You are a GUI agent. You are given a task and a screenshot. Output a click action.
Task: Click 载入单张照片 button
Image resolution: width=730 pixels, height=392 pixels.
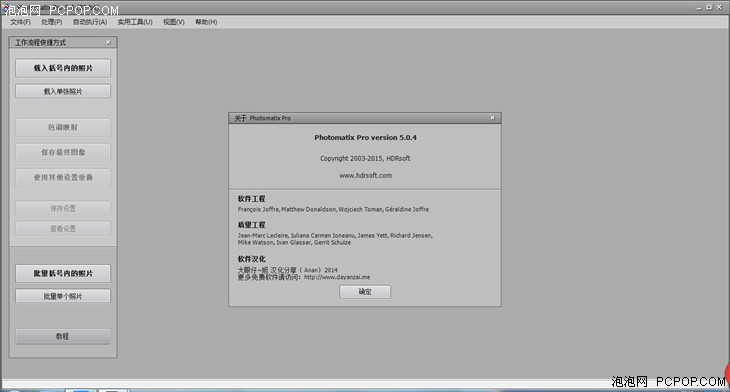pyautogui.click(x=63, y=91)
